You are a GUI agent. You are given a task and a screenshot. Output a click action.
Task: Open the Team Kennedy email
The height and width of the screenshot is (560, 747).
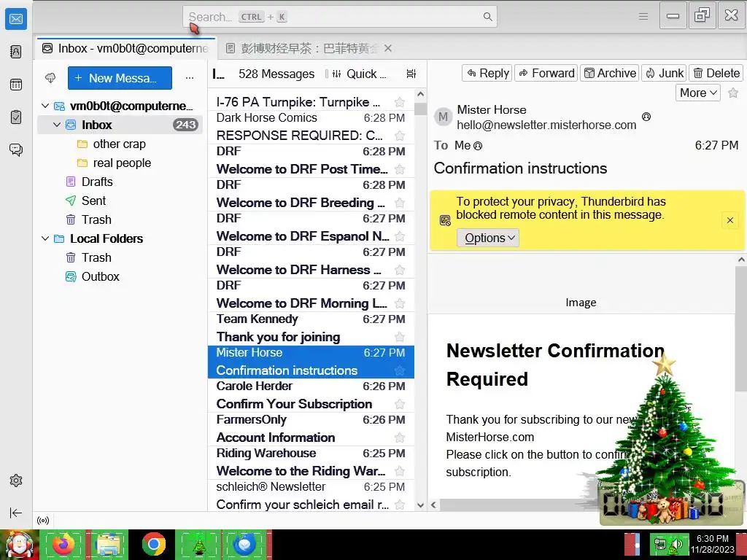311,328
